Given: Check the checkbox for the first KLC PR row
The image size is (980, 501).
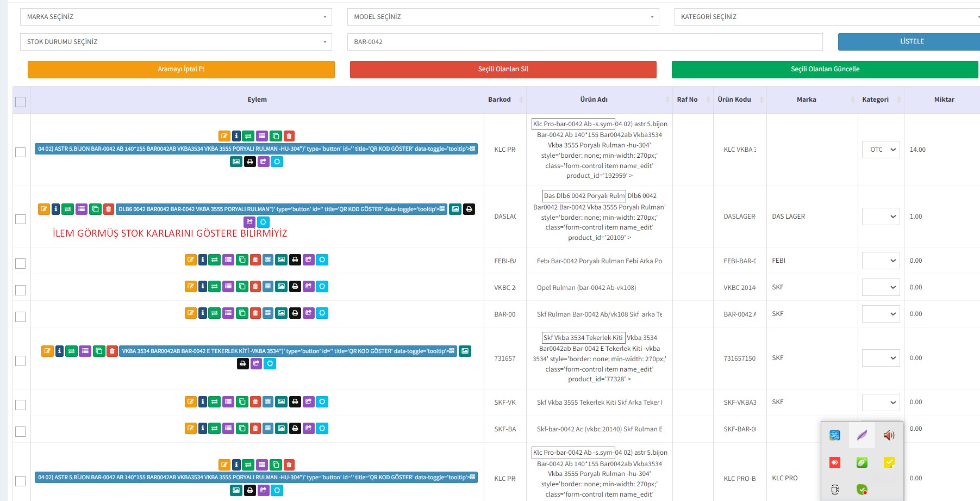Looking at the screenshot, I should [21, 152].
